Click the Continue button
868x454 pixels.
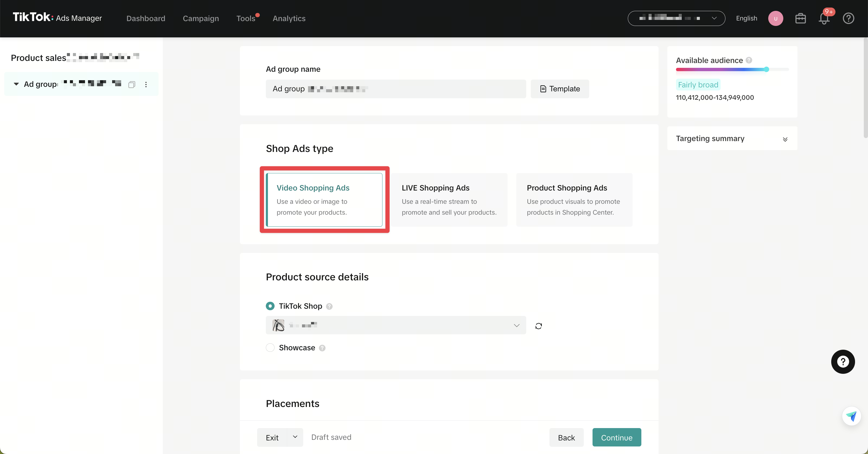pos(616,437)
